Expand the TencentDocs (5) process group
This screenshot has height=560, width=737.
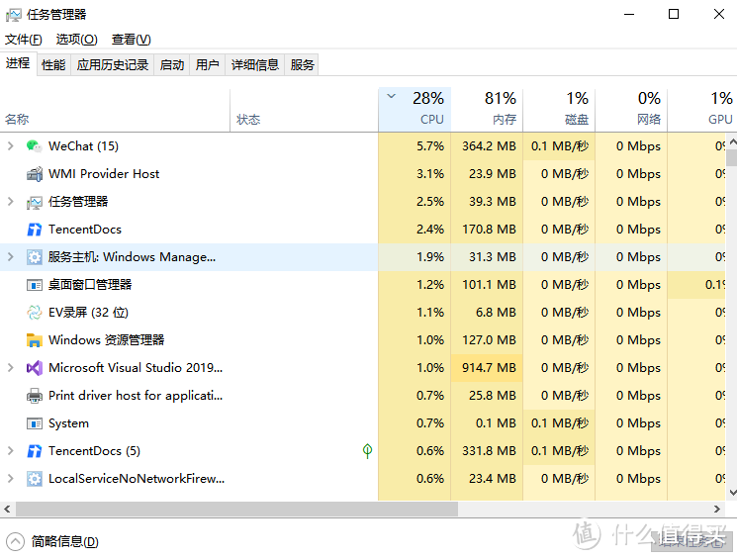coord(10,451)
